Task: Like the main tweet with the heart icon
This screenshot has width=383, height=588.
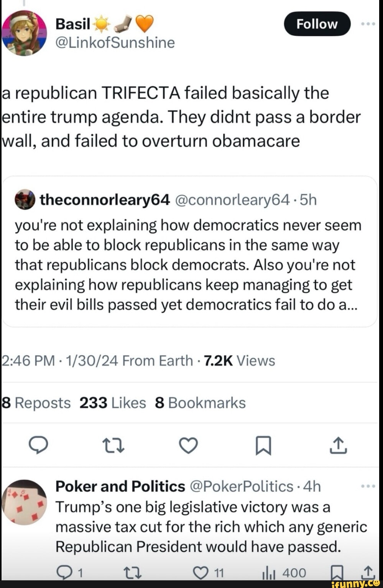Action: point(188,445)
